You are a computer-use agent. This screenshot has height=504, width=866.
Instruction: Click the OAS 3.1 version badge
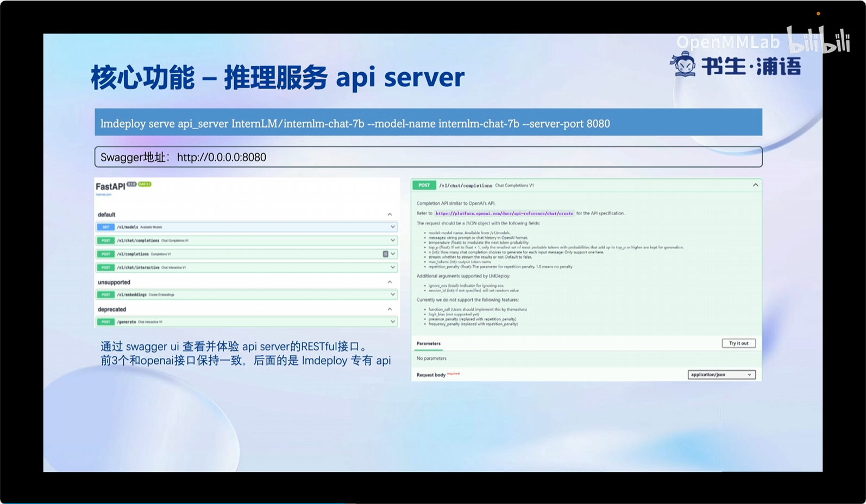pyautogui.click(x=145, y=184)
